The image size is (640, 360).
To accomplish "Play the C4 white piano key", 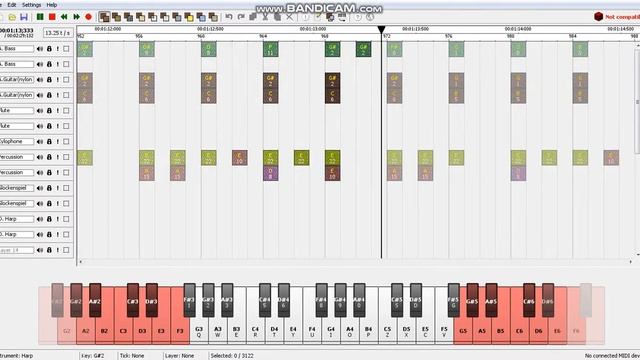I will 255,315.
